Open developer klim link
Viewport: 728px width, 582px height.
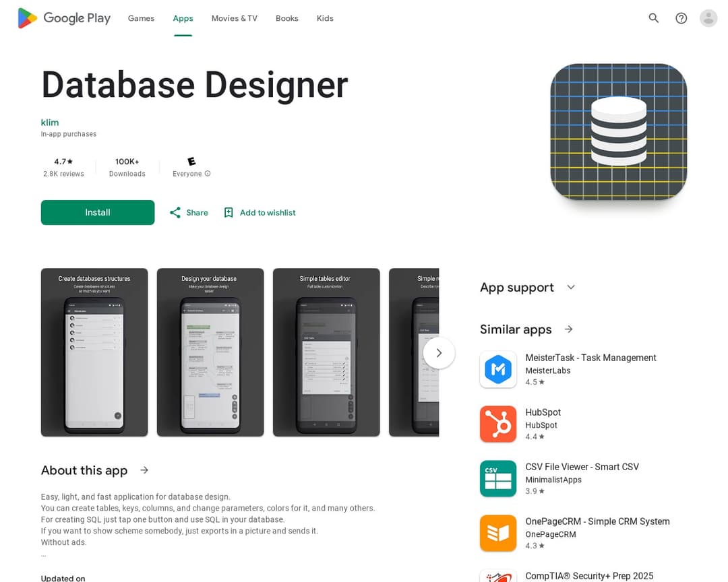click(50, 123)
